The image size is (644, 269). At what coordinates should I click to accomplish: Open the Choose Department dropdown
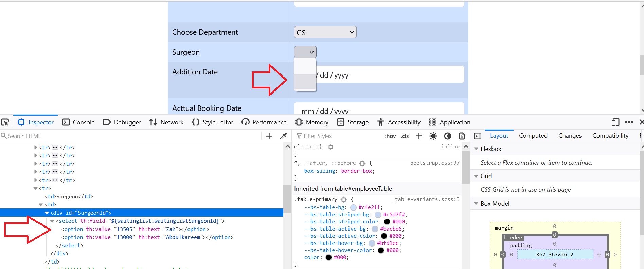(x=325, y=32)
